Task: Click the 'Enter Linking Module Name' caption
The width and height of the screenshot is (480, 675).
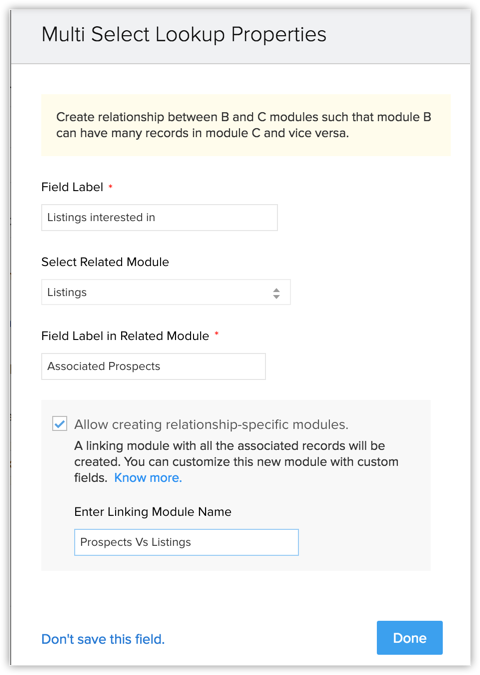Action: click(153, 511)
